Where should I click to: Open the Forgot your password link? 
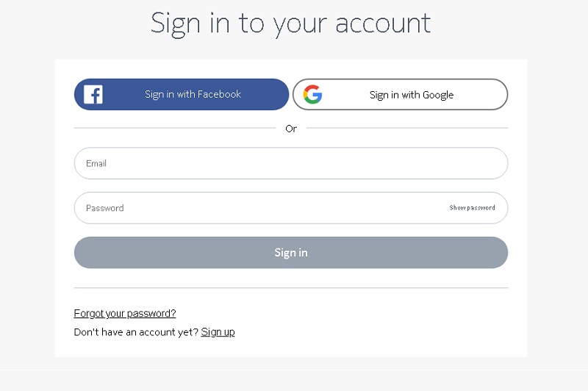pos(125,313)
